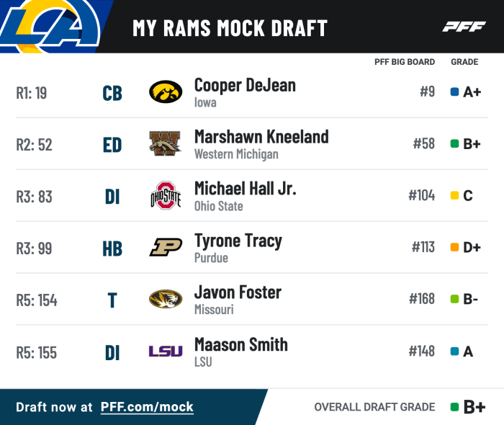Click the purple LSU logo
Screen dimensions: 504x425
pos(166,352)
